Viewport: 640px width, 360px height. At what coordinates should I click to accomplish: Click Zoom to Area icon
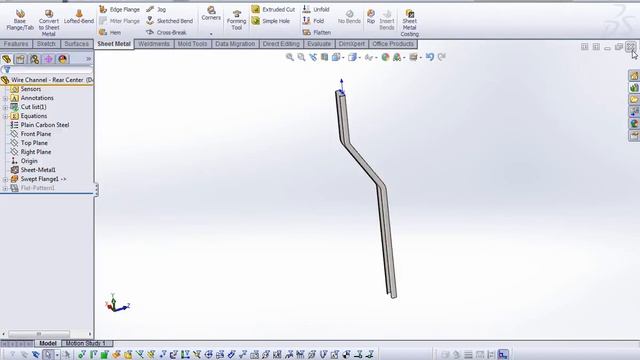[x=301, y=57]
